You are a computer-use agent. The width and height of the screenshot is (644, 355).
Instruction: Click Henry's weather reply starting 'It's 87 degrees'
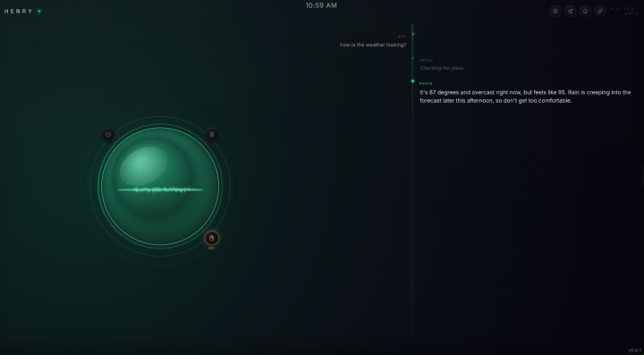pos(525,97)
